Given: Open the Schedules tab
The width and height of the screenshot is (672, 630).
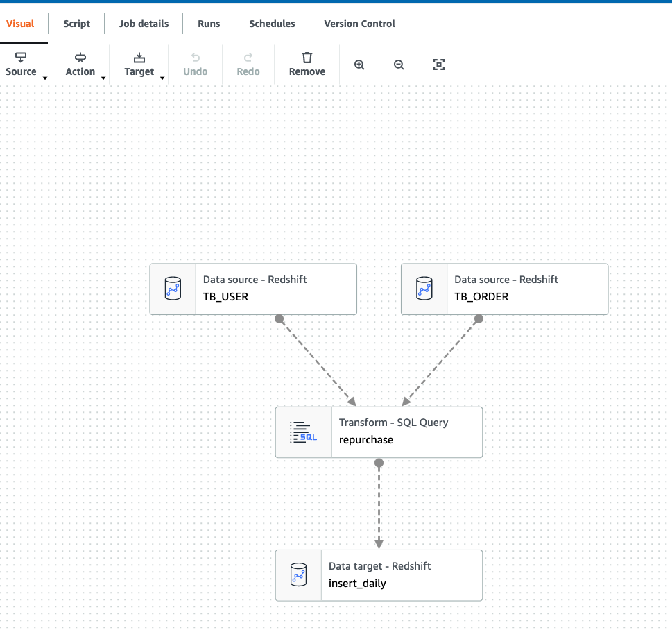Looking at the screenshot, I should click(271, 23).
